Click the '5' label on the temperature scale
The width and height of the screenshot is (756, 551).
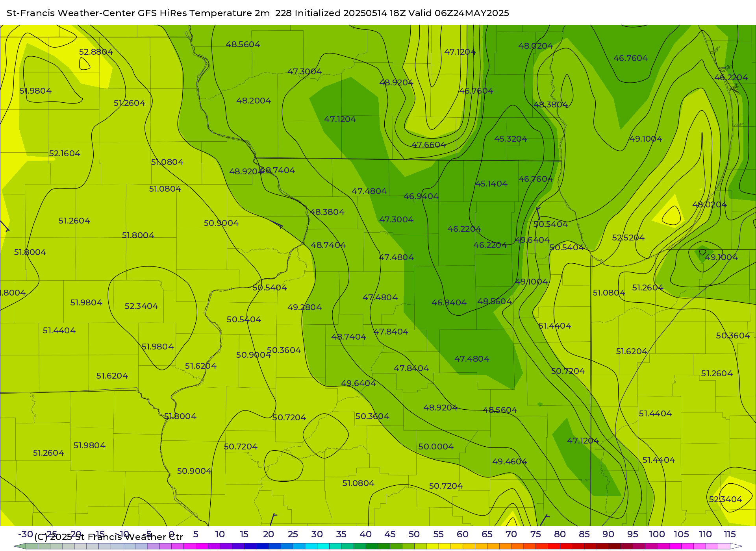(x=196, y=534)
